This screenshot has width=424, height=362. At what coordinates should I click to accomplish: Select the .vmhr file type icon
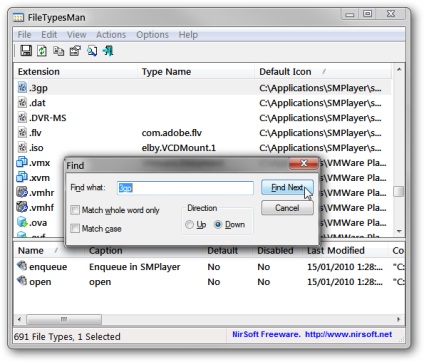pyautogui.click(x=22, y=192)
